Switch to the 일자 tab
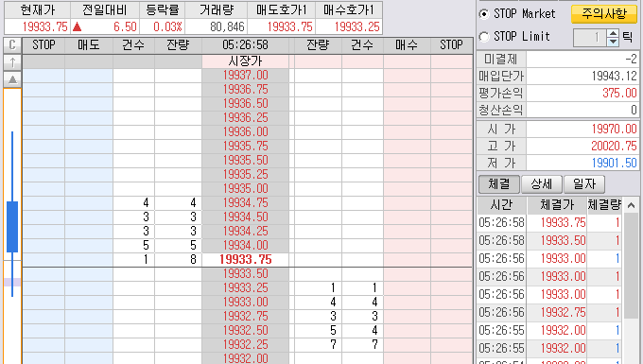The height and width of the screenshot is (364, 643). 584,184
